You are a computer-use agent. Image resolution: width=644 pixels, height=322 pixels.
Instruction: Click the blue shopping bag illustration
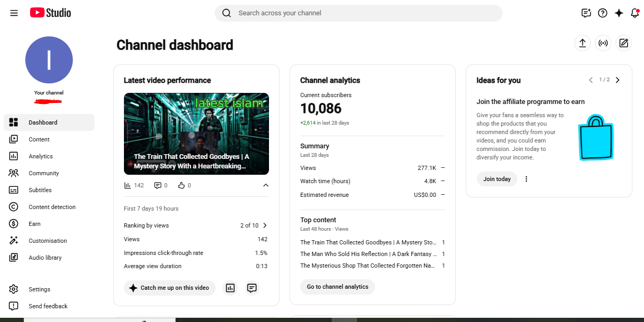(596, 138)
